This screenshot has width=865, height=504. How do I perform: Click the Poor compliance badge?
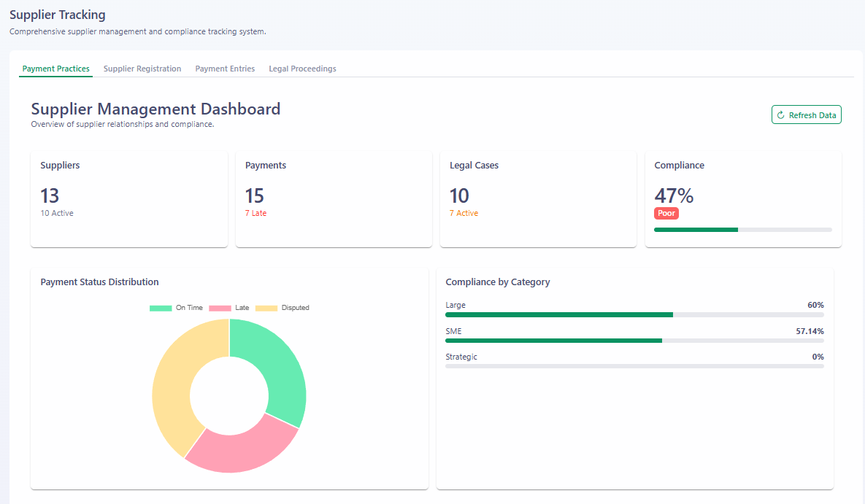[x=666, y=214]
